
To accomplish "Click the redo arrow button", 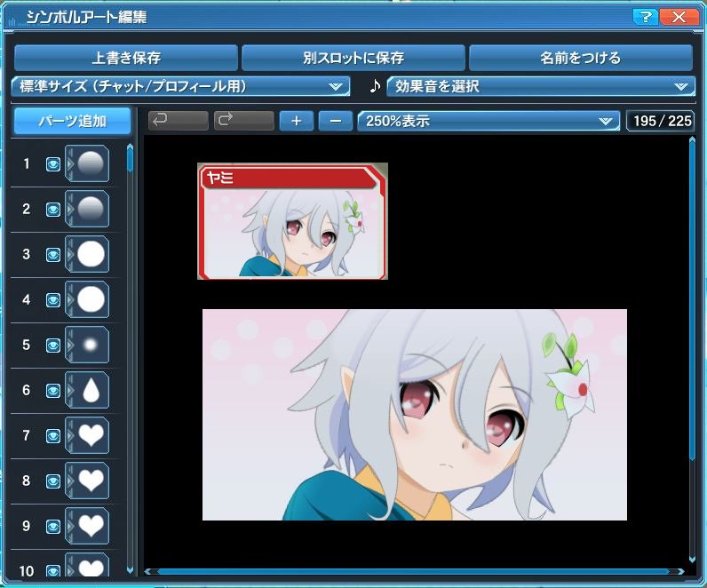I will (244, 121).
